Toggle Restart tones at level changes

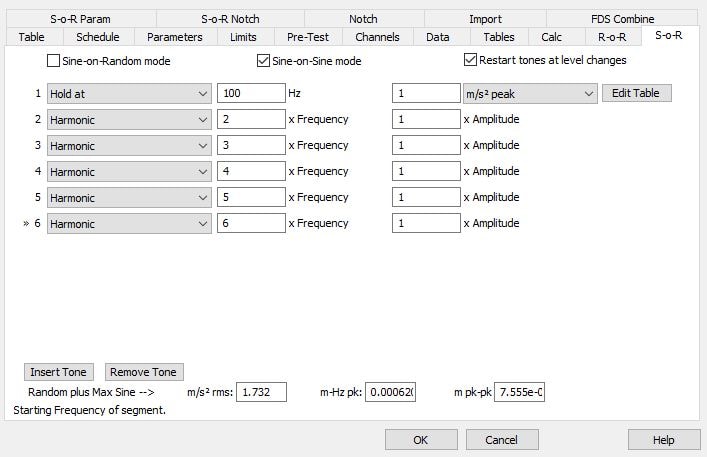470,59
